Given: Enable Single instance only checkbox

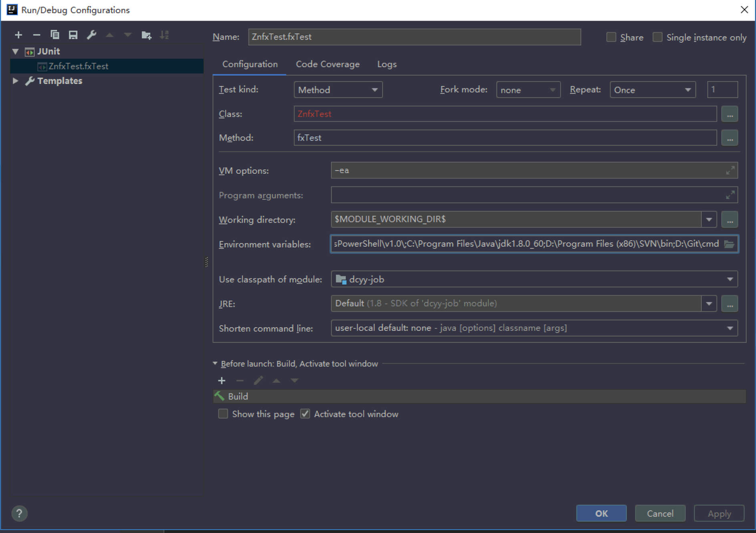Looking at the screenshot, I should pyautogui.click(x=657, y=37).
